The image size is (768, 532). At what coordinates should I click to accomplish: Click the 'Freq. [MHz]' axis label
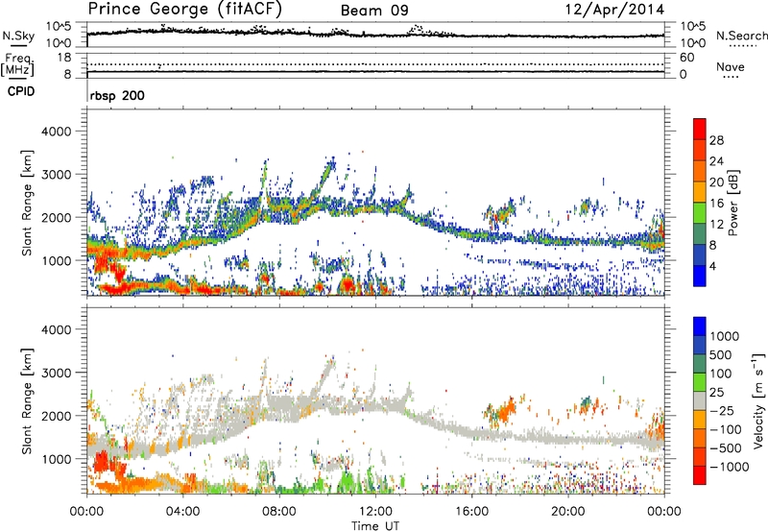click(17, 64)
